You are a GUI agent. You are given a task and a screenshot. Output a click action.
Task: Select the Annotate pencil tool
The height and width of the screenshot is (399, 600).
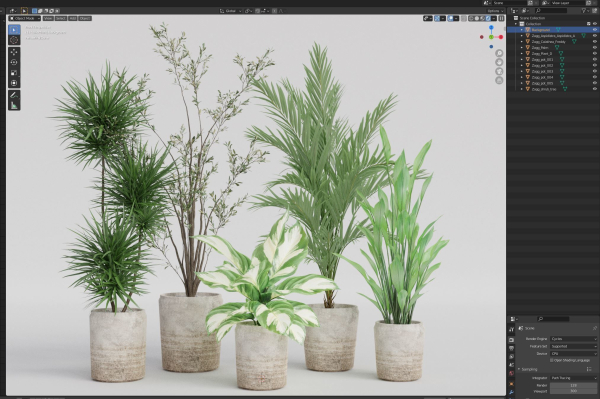[x=14, y=95]
